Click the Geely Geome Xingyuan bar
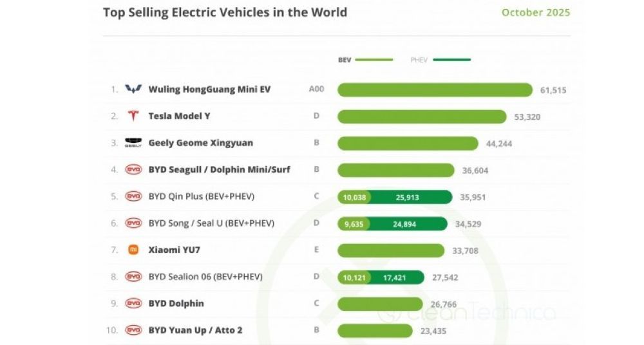The height and width of the screenshot is (345, 644). pos(408,144)
